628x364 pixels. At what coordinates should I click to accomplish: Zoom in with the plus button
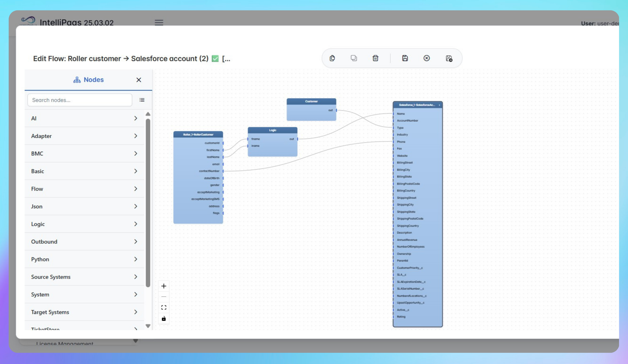pos(164,286)
